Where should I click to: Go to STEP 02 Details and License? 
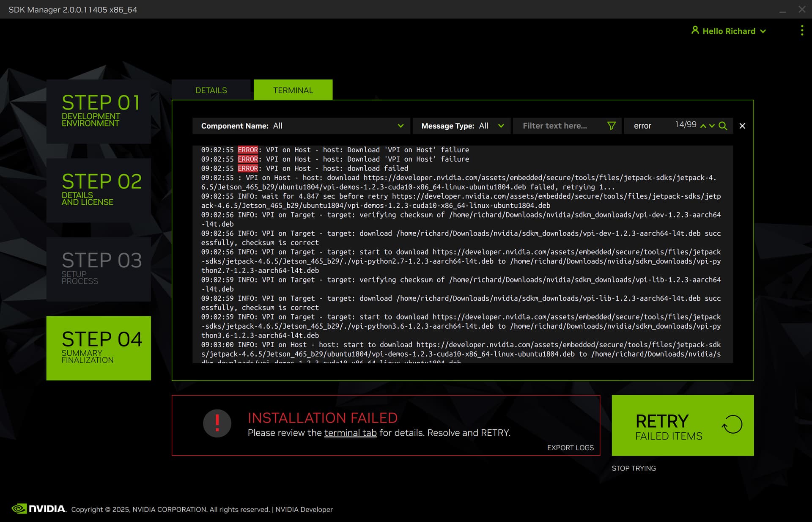(x=99, y=190)
